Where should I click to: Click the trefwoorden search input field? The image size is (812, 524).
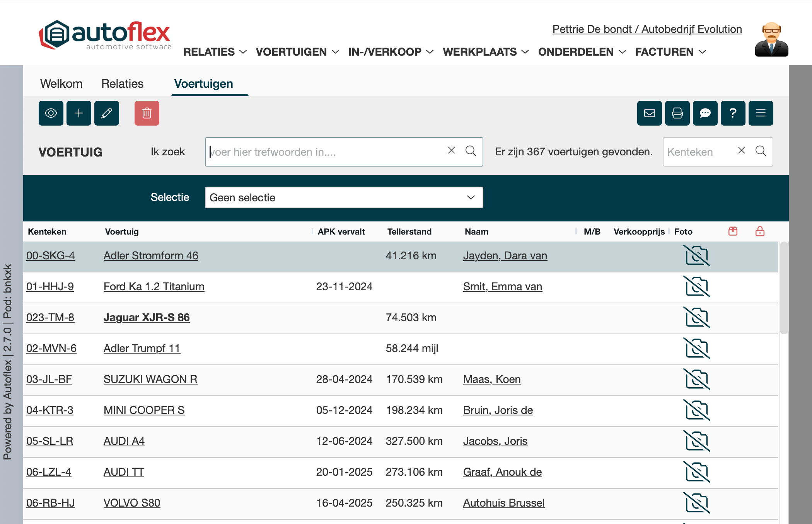(x=325, y=152)
